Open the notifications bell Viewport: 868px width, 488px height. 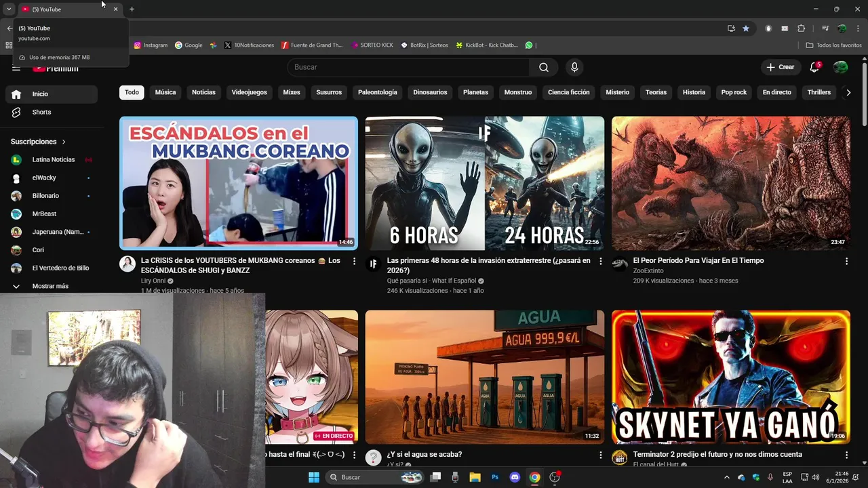pos(814,67)
